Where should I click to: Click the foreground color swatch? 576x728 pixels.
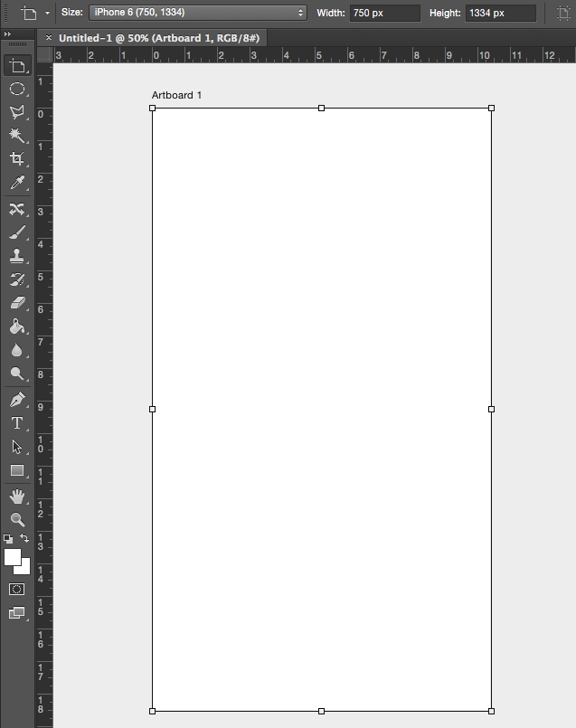coord(13,557)
